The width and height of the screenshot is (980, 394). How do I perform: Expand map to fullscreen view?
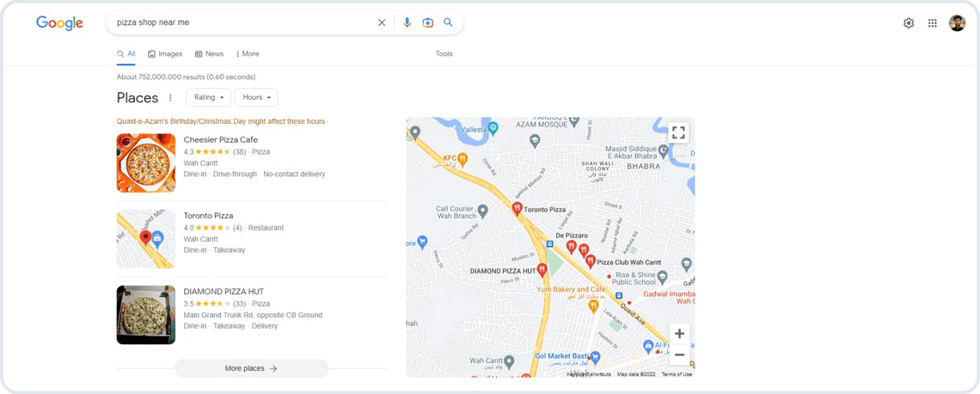click(x=678, y=132)
